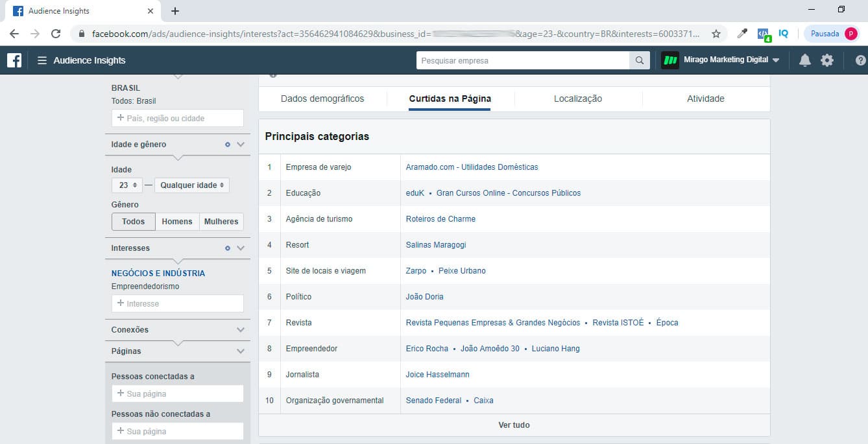868x444 pixels.
Task: Select gender Homens
Action: pos(177,222)
